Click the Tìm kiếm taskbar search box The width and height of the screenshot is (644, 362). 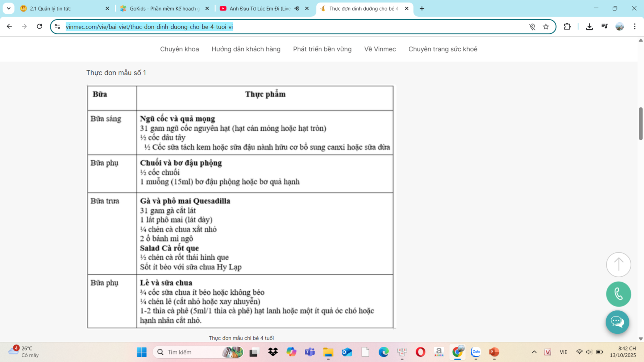pyautogui.click(x=192, y=352)
